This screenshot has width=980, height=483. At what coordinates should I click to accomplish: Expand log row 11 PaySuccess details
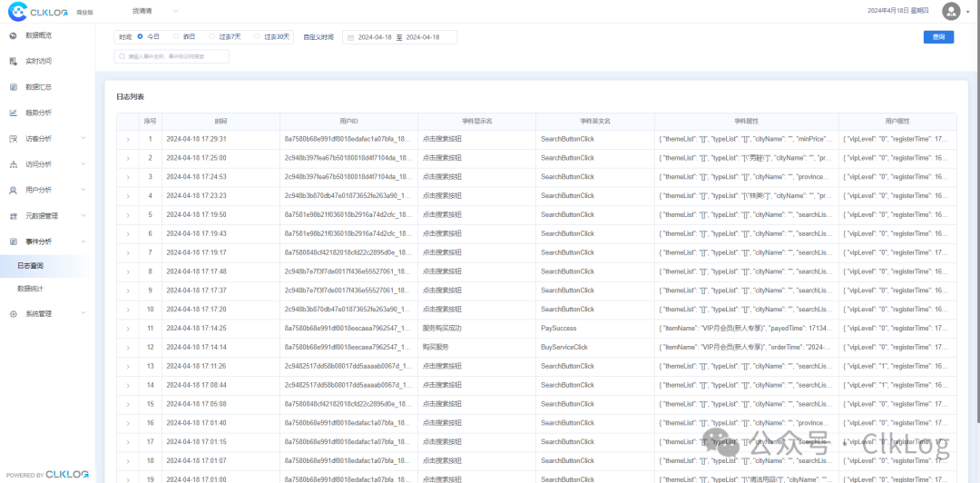pos(128,329)
